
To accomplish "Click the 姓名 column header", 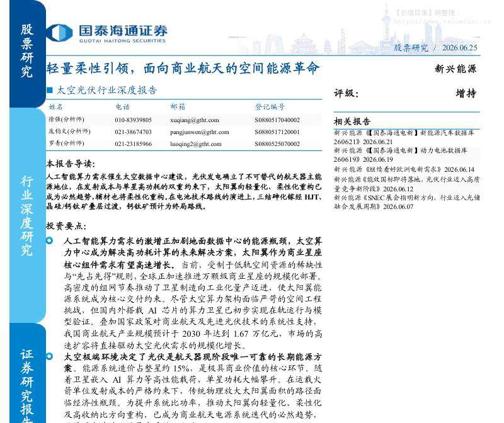I will (56, 106).
